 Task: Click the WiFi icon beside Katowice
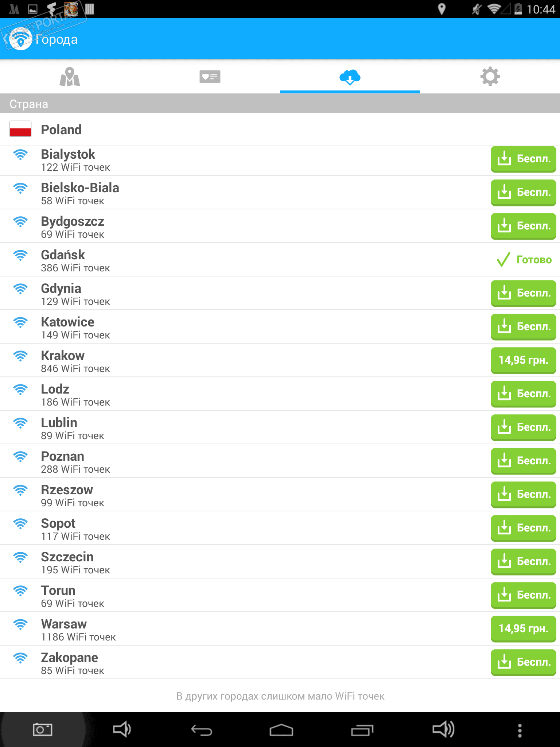(x=20, y=322)
